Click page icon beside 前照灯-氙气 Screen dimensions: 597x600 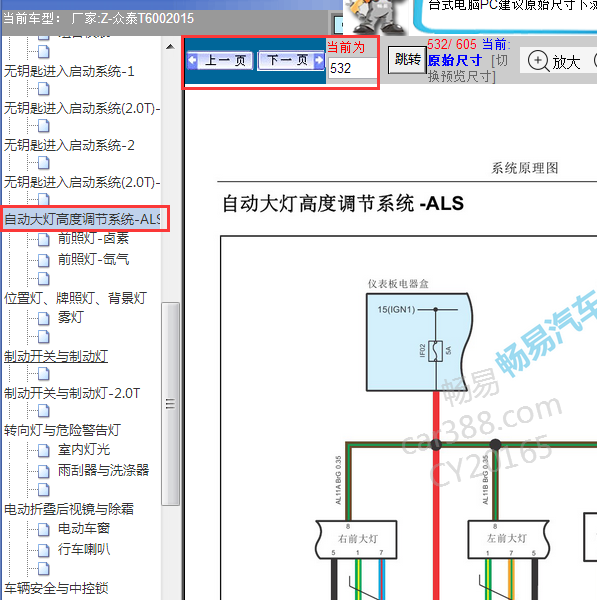click(x=44, y=261)
